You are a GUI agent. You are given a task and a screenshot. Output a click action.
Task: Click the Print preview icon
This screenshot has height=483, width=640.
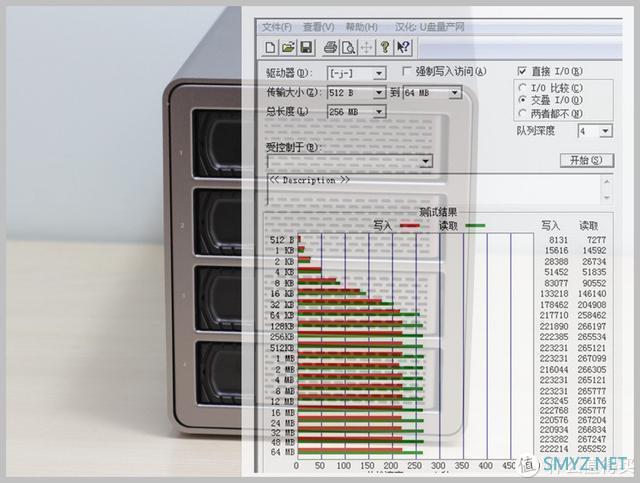coord(349,47)
